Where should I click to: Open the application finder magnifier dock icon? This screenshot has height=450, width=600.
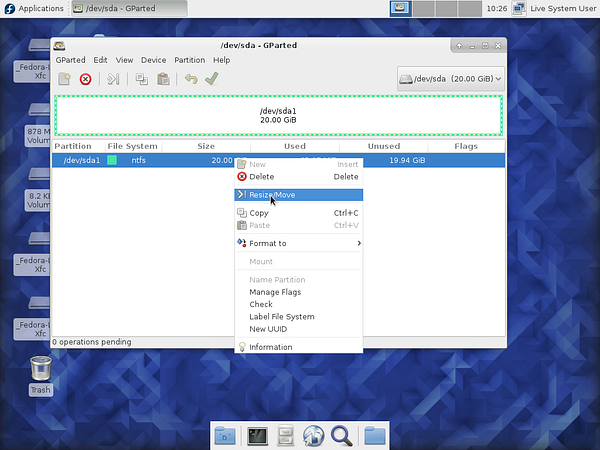[x=342, y=436]
